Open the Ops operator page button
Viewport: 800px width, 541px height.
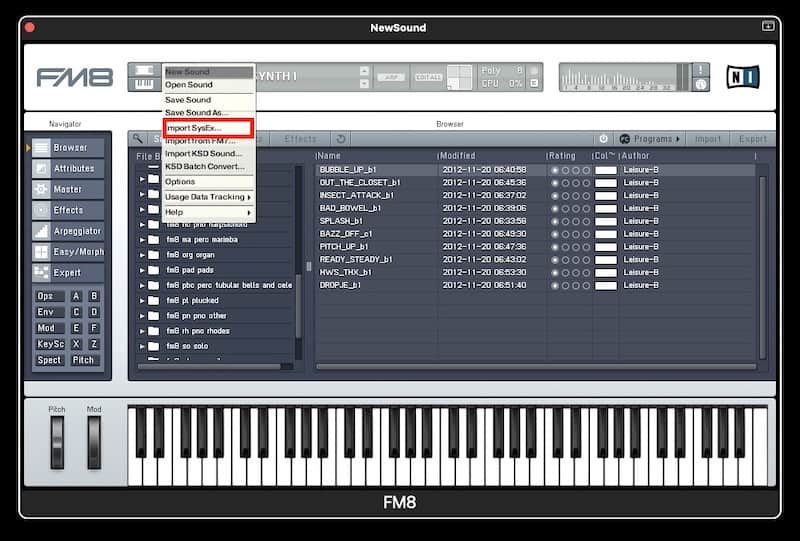[49, 296]
